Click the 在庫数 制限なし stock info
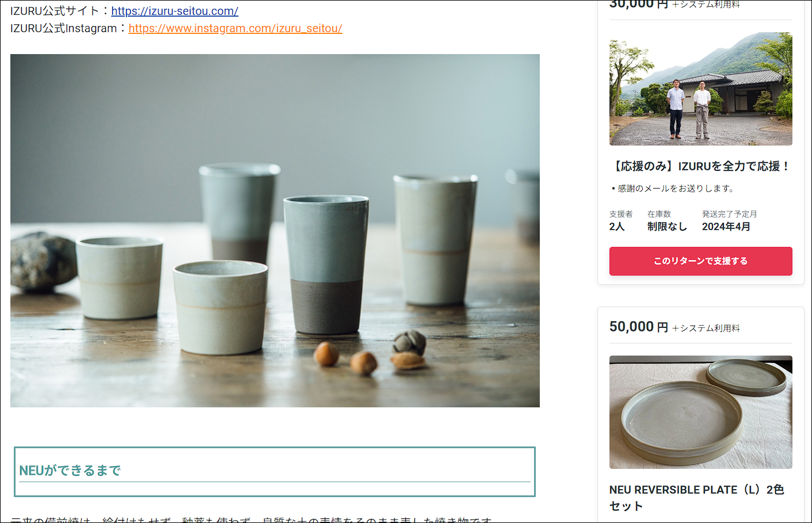The image size is (812, 523). click(667, 221)
